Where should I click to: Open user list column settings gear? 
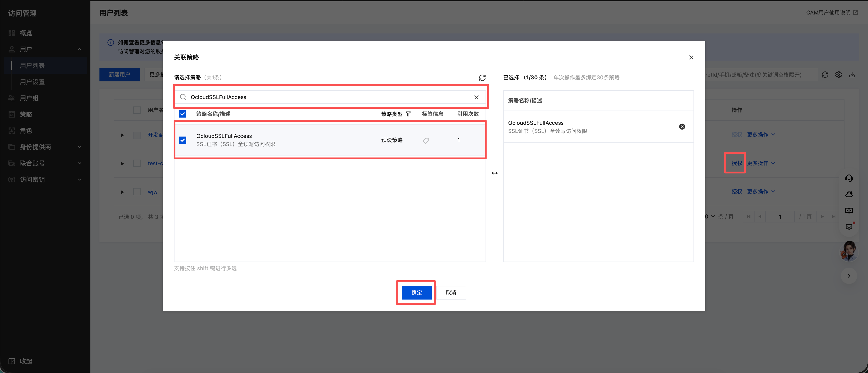pyautogui.click(x=839, y=75)
